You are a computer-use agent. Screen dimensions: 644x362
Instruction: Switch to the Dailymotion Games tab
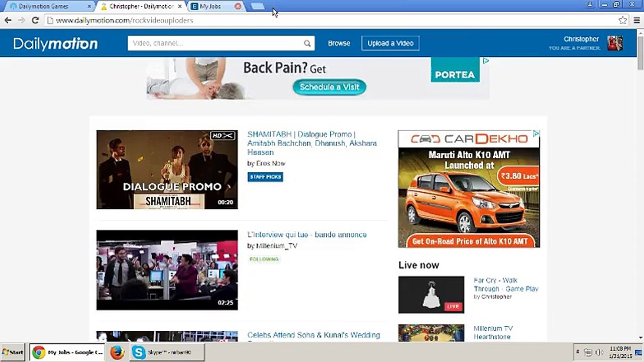(x=48, y=7)
